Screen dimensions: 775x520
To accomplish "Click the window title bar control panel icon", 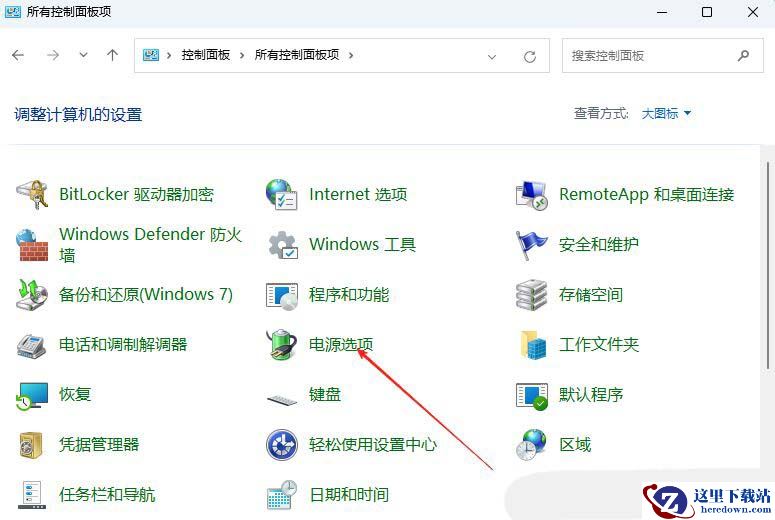I will click(13, 11).
